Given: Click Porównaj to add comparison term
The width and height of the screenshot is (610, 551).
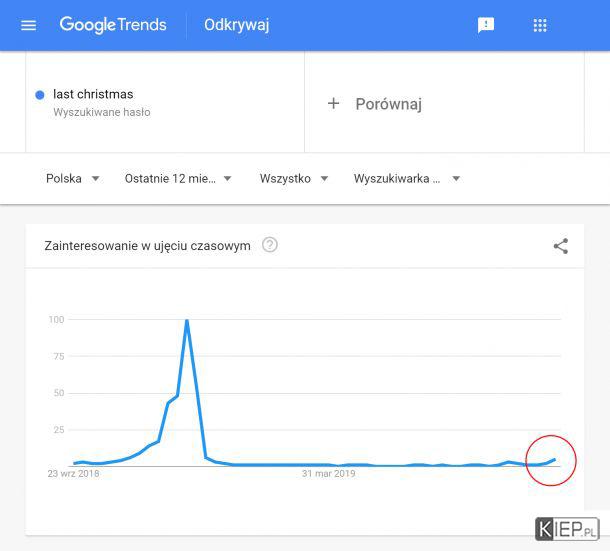Looking at the screenshot, I should [x=388, y=104].
